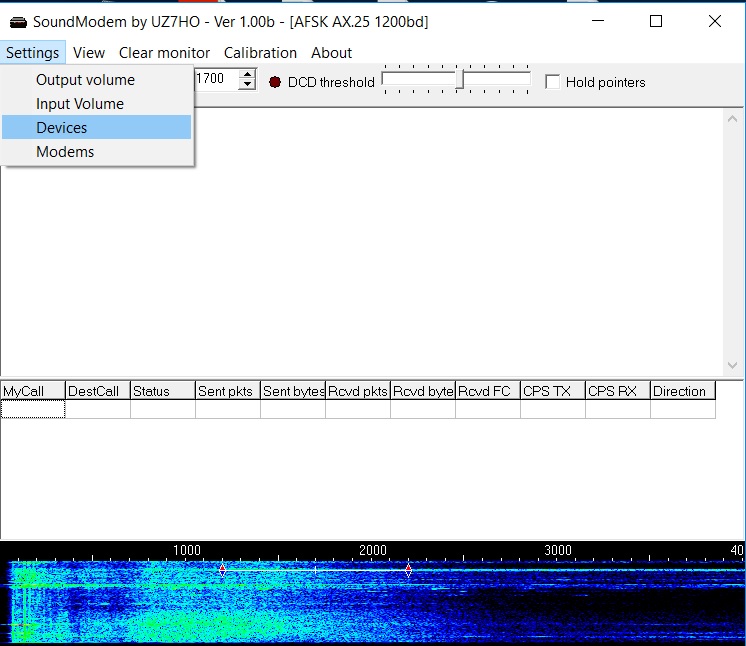Open Modems settings entry

point(65,152)
